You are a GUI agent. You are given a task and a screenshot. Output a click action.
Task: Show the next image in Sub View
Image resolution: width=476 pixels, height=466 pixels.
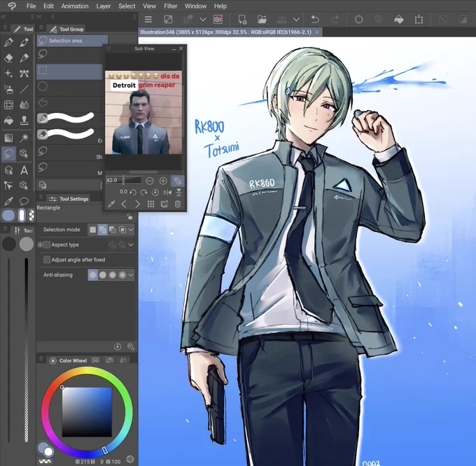pyautogui.click(x=137, y=204)
